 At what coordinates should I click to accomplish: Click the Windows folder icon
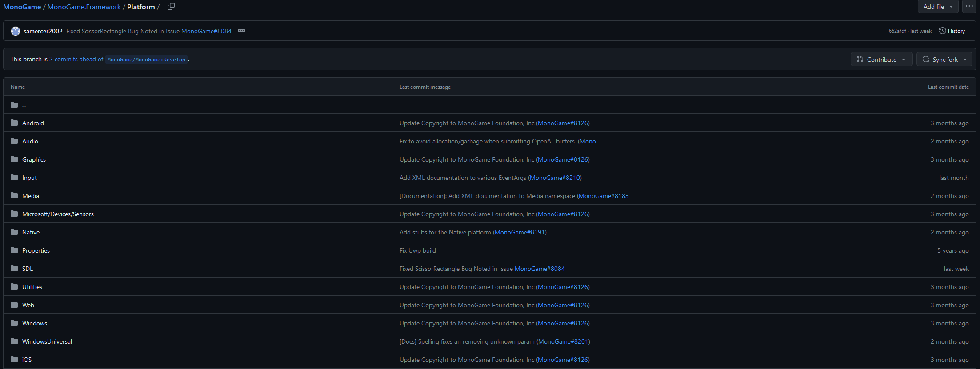14,323
